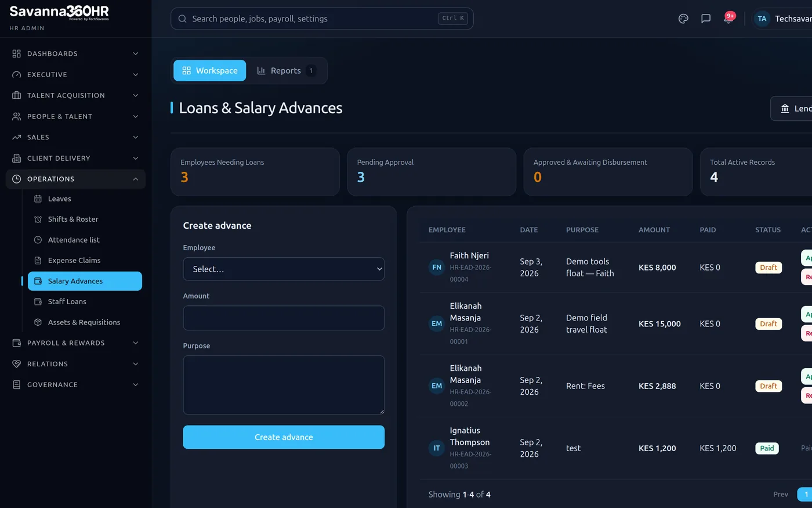Image resolution: width=812 pixels, height=508 pixels.
Task: Click the KES 15,000 amount cell
Action: click(x=659, y=324)
